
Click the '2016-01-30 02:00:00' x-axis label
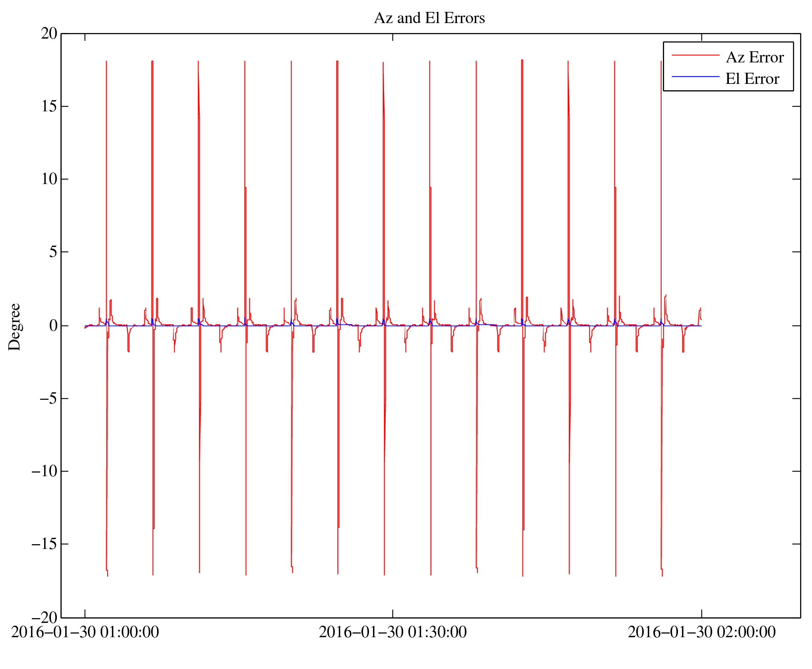tap(701, 632)
